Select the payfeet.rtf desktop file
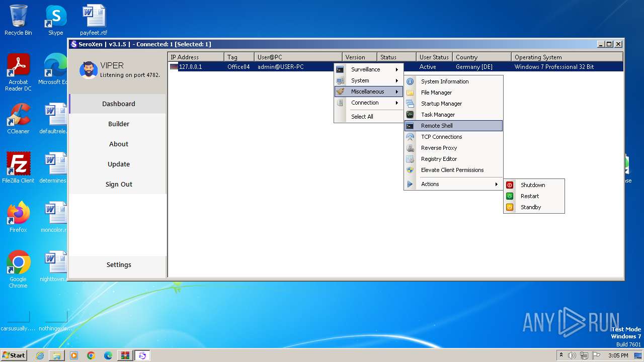 click(x=94, y=20)
